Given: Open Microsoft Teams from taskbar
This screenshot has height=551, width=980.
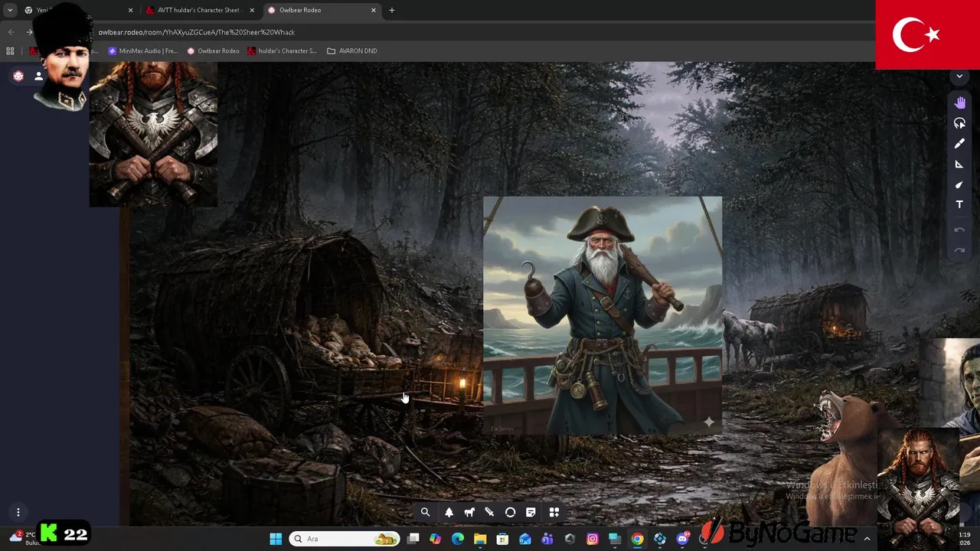Looking at the screenshot, I should [x=547, y=539].
